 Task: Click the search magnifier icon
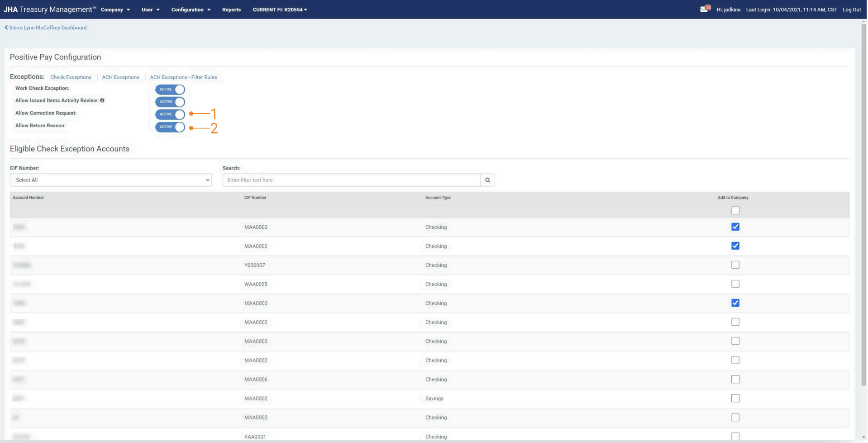pos(487,180)
